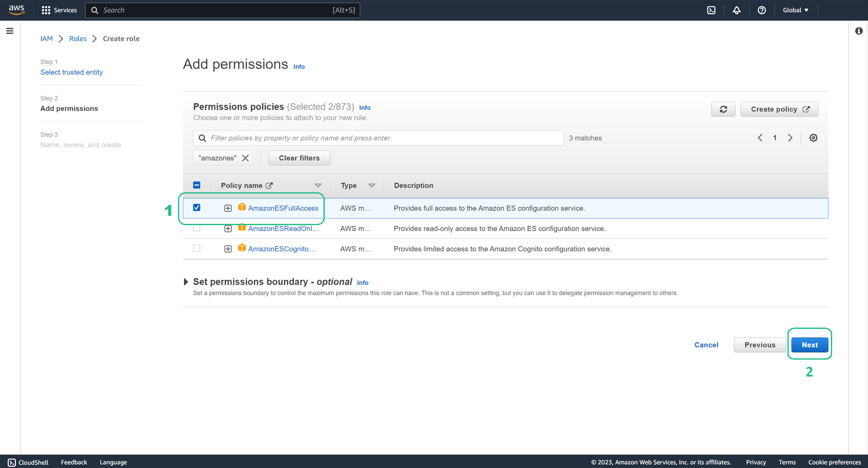The height and width of the screenshot is (468, 868).
Task: Launch CloudShell from top navigation bar
Action: pos(711,10)
